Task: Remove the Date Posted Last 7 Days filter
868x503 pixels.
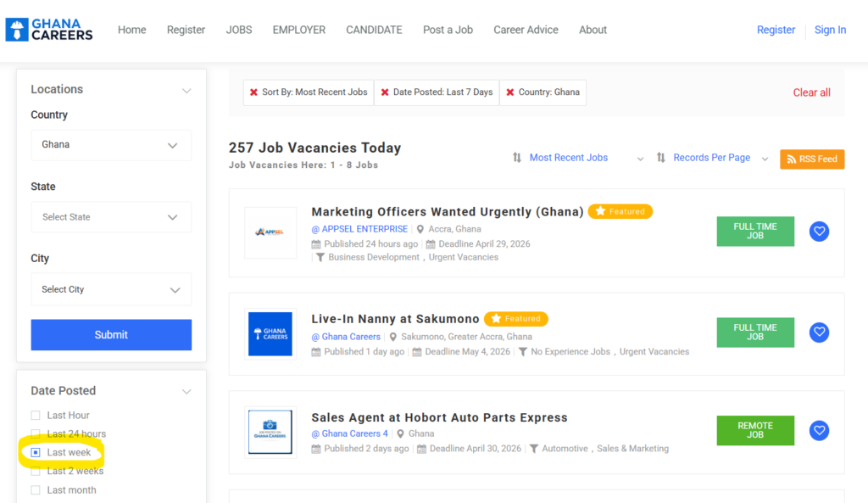Action: pyautogui.click(x=385, y=92)
